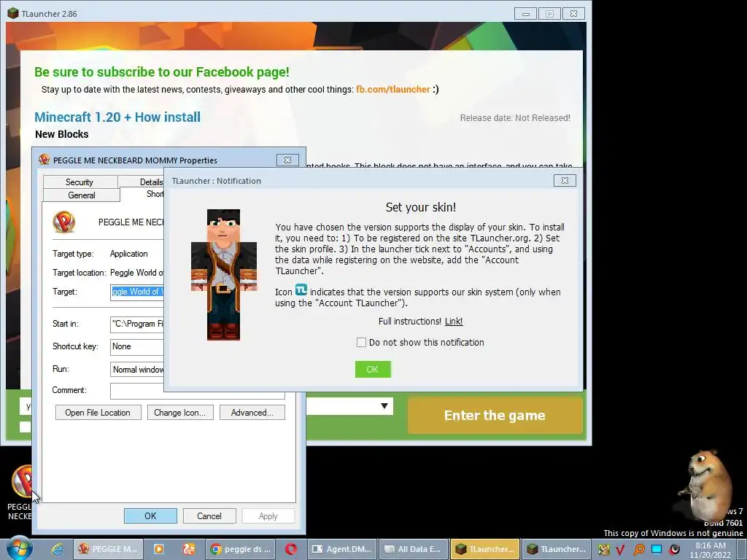Screen dimensions: 747x560
Task: Click the TL skin-system icon in the notification
Action: point(301,290)
